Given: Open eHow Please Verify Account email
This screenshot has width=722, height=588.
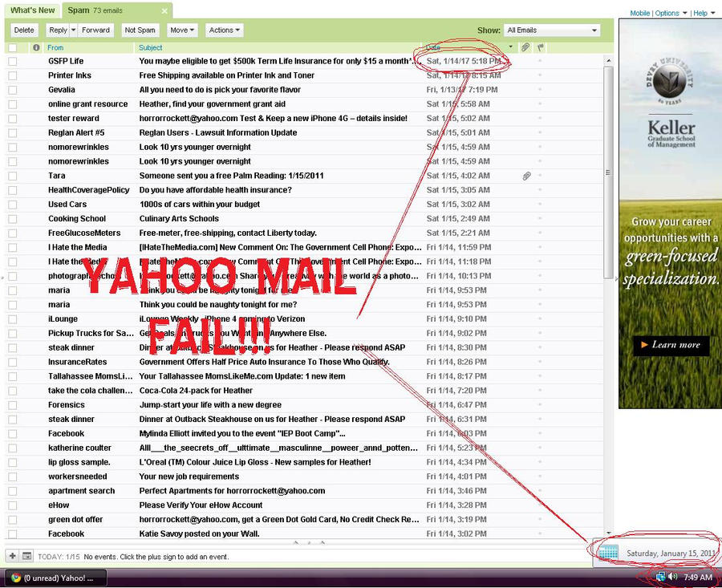Looking at the screenshot, I should pyautogui.click(x=201, y=505).
